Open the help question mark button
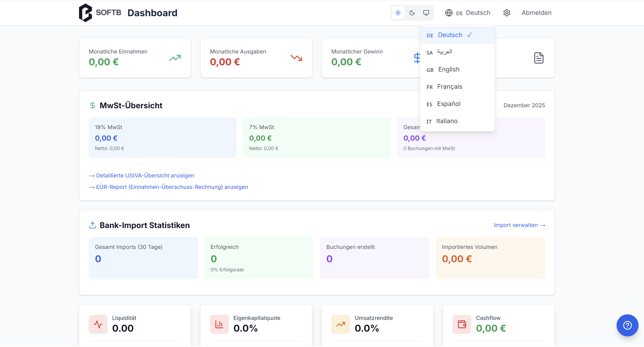 [x=627, y=325]
